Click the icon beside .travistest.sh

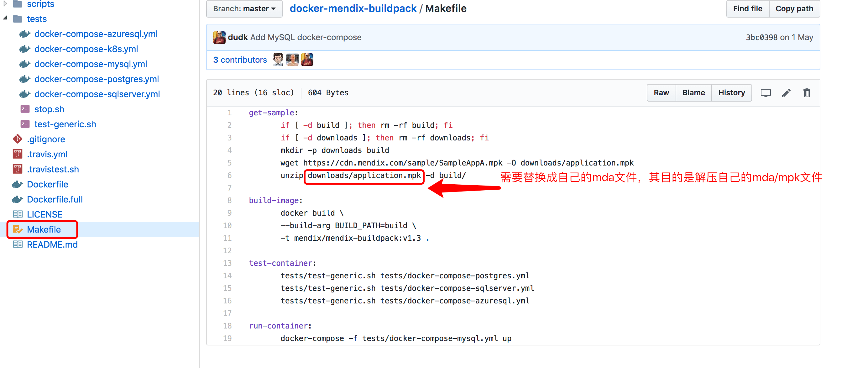pyautogui.click(x=18, y=169)
